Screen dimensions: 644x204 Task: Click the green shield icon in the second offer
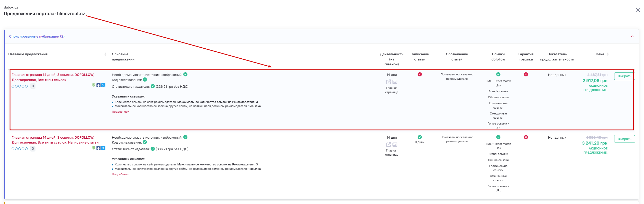94,148
